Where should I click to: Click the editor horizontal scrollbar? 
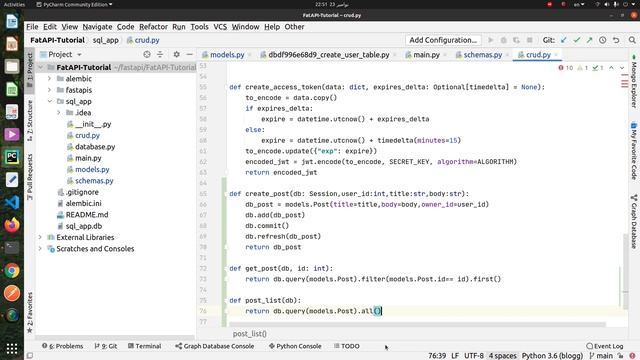click(x=417, y=324)
